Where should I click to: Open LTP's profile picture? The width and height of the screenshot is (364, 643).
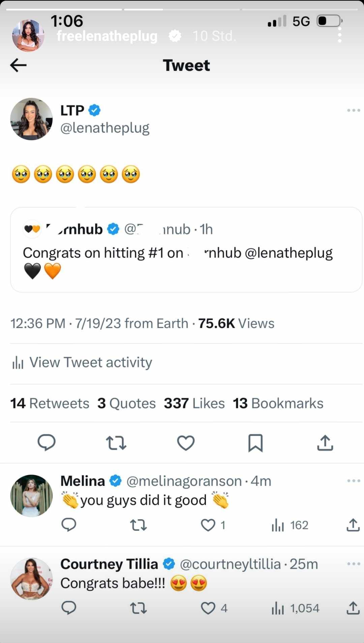pyautogui.click(x=31, y=119)
